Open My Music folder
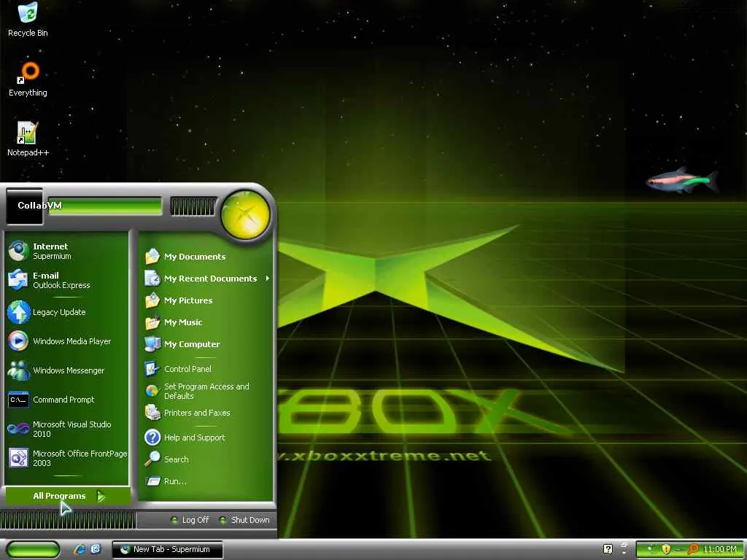This screenshot has height=560, width=747. pyautogui.click(x=206, y=322)
